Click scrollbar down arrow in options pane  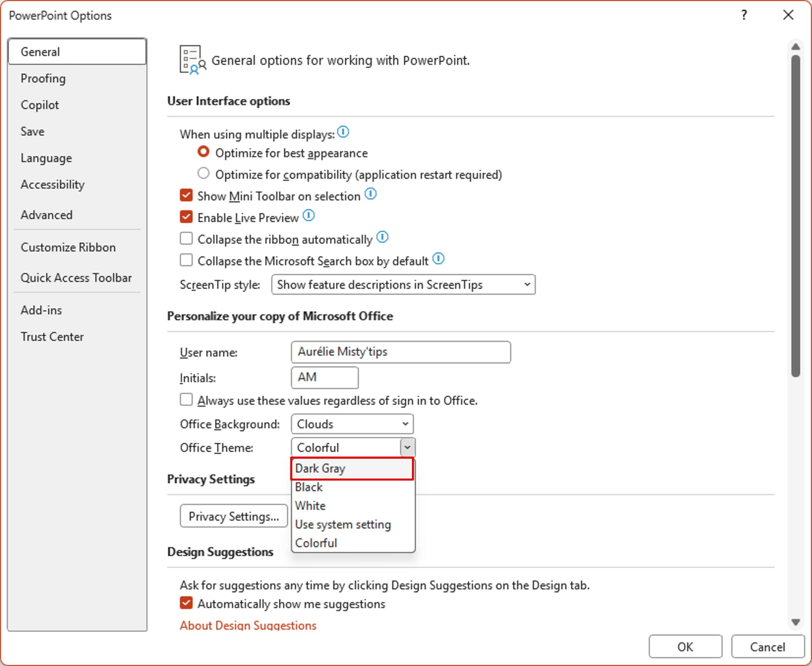pos(796,622)
